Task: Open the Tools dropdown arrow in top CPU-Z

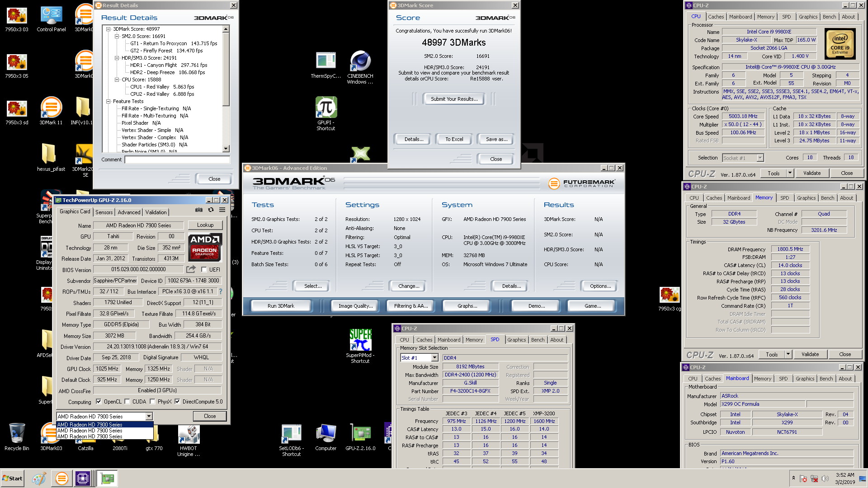Action: point(790,173)
